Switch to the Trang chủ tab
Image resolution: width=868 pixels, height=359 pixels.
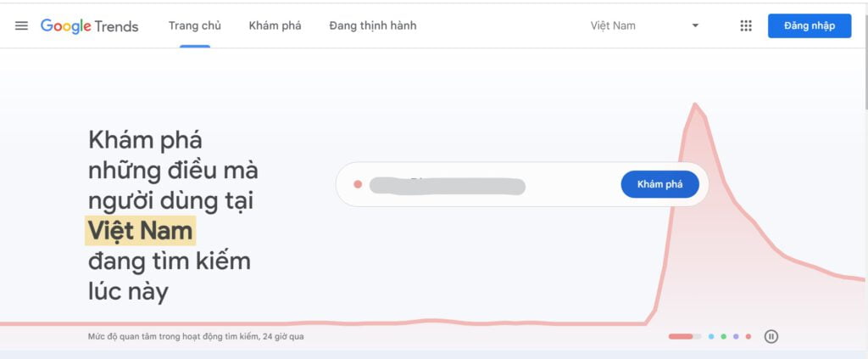coord(195,25)
